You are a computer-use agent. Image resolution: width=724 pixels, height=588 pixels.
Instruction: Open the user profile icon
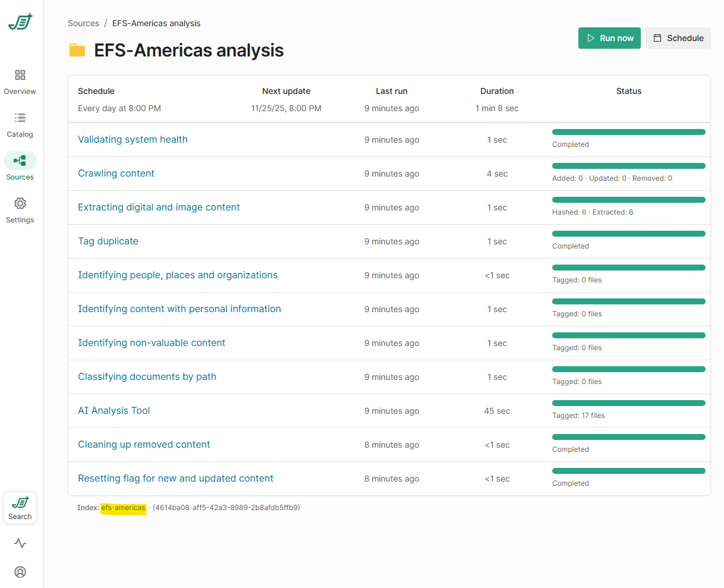20,572
